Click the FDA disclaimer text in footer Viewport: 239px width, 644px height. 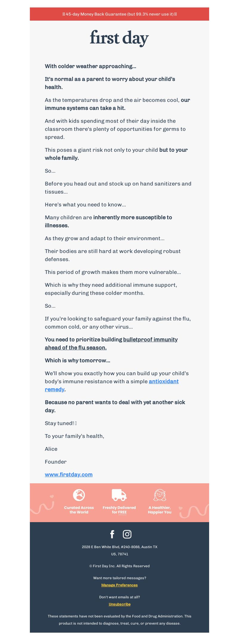pos(119,620)
